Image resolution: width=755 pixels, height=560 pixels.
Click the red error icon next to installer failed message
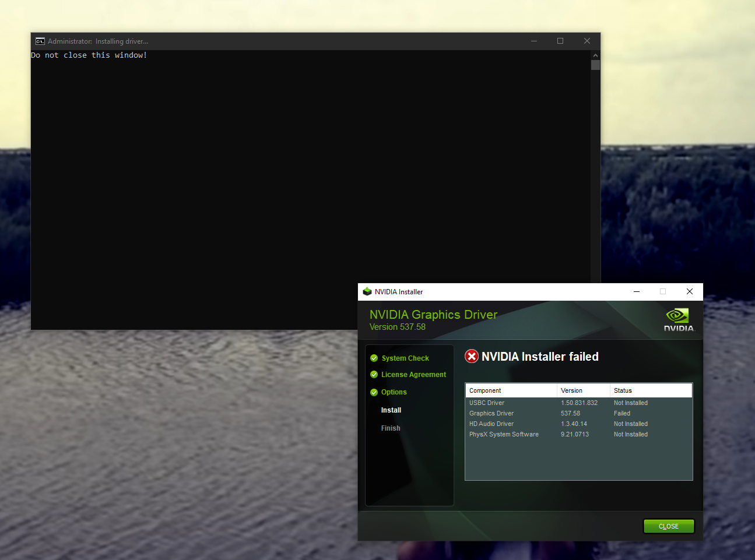point(472,356)
